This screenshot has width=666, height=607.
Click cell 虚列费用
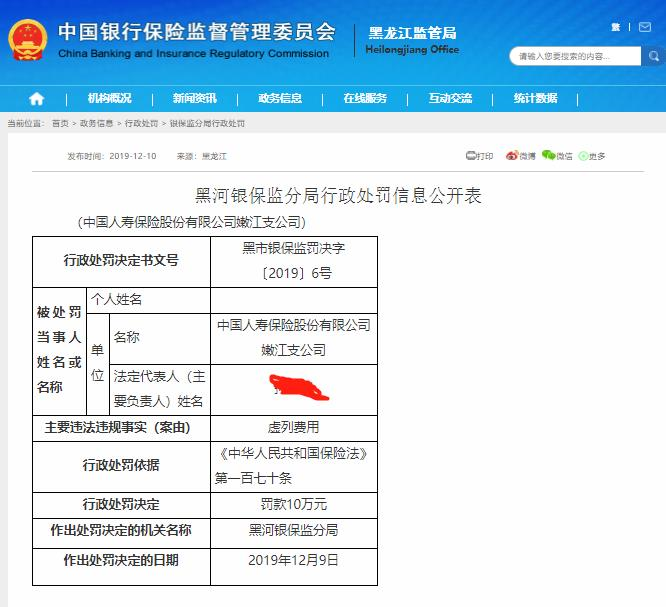(x=294, y=428)
